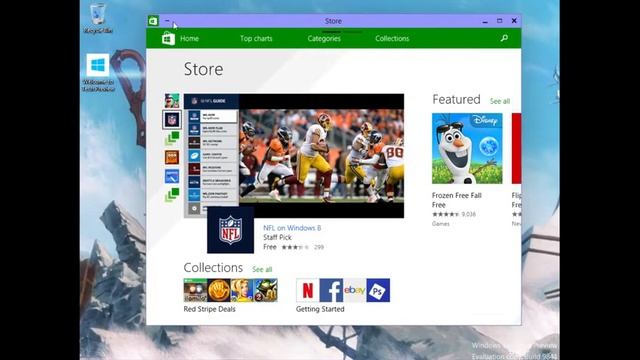Click the Windows Store bag logo
The image size is (640, 360).
pos(168,39)
